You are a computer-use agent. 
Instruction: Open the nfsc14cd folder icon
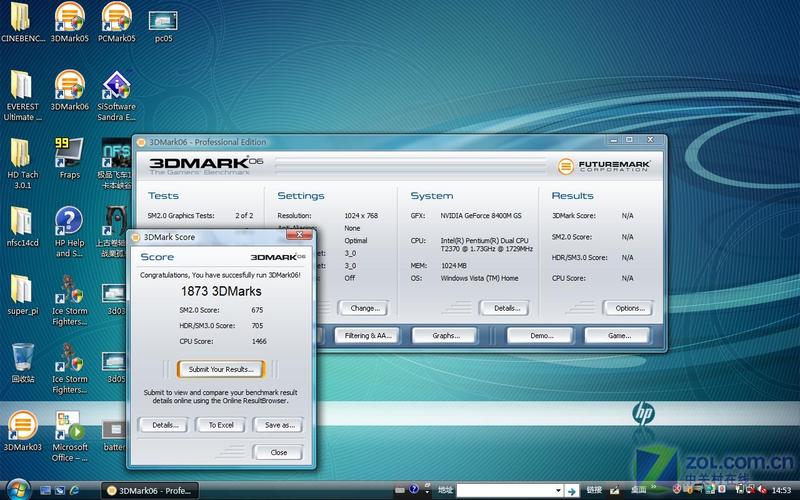pos(21,227)
